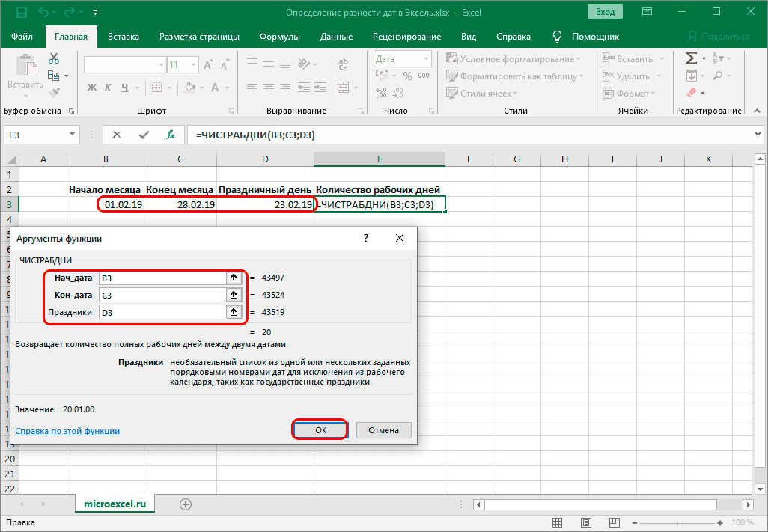Open the Файл menu
This screenshot has height=532, width=768.
click(22, 37)
